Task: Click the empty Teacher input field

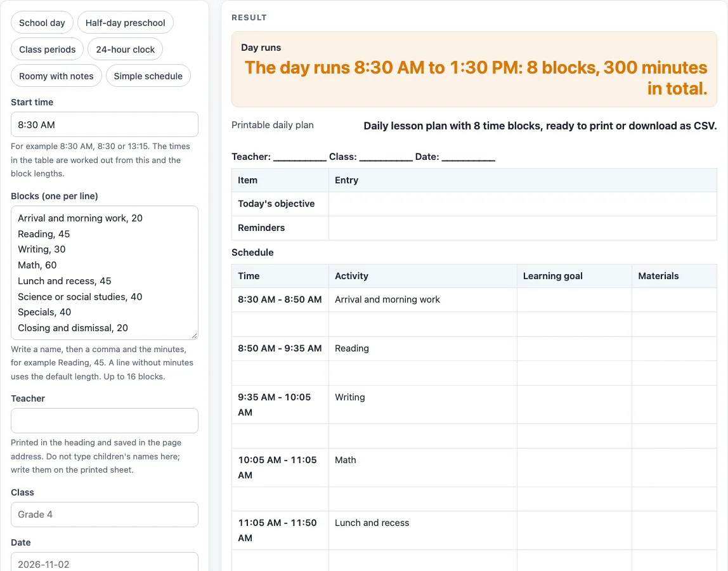Action: click(x=105, y=421)
